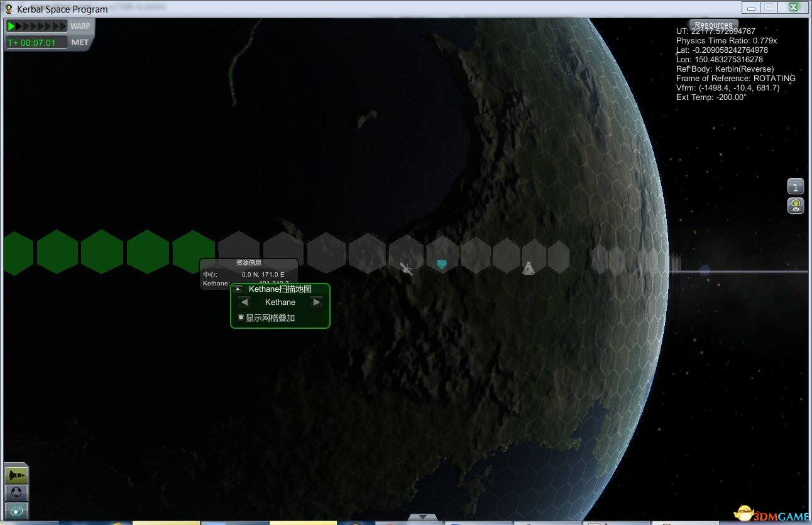The width and height of the screenshot is (812, 525).
Task: Click the Kerbal Space Program title bar icon
Action: [x=9, y=9]
